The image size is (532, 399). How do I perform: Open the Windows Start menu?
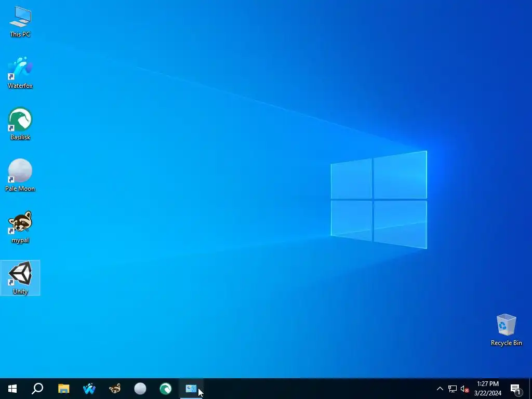pos(12,389)
